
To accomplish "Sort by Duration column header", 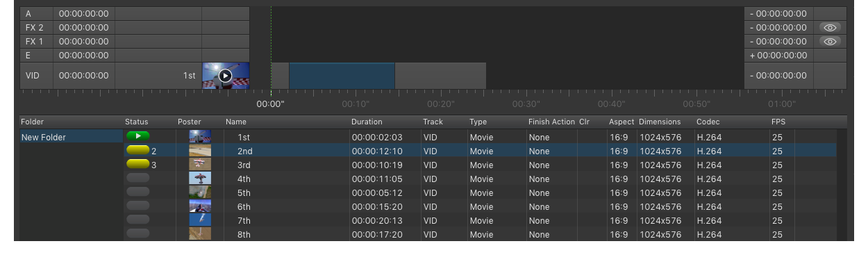I will pos(367,122).
